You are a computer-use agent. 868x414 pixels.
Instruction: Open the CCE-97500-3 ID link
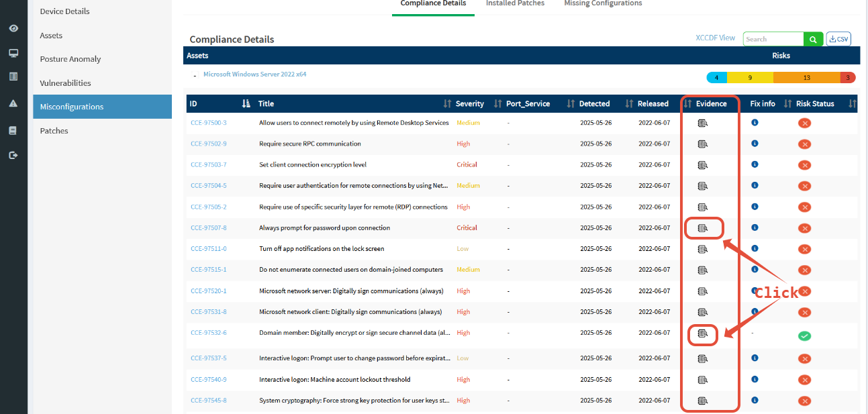pyautogui.click(x=209, y=123)
